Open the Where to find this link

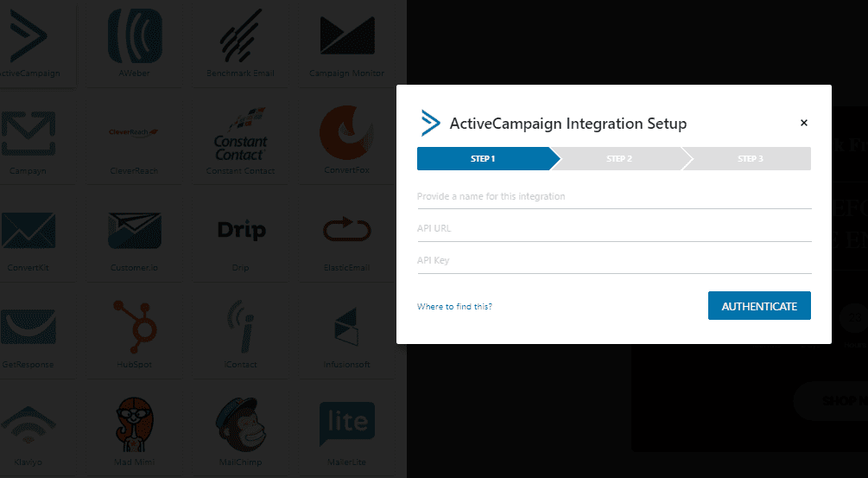click(454, 306)
